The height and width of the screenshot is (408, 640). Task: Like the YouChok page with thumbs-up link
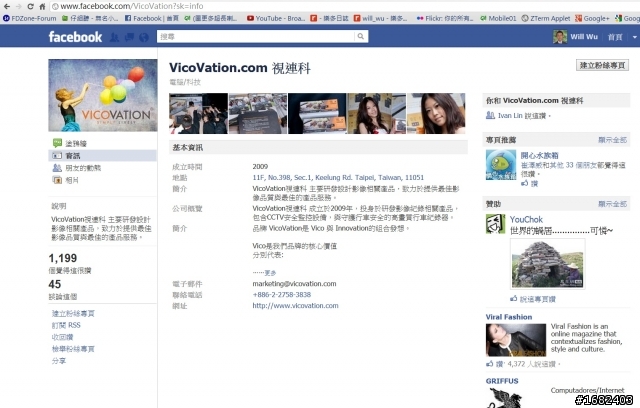pyautogui.click(x=533, y=299)
